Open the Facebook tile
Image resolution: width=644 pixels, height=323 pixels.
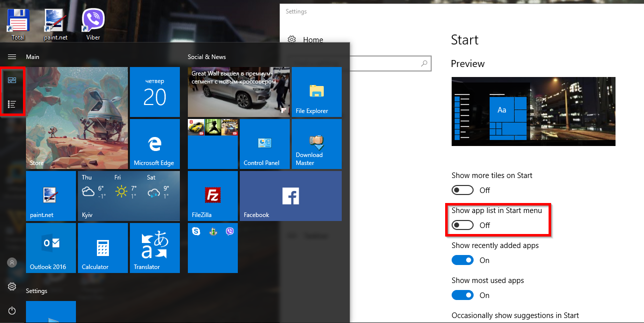290,196
